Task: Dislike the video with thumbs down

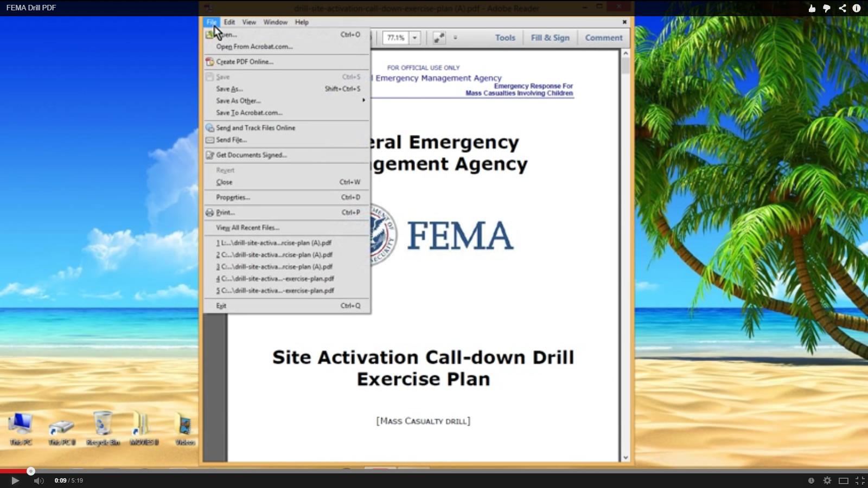Action: tap(827, 8)
